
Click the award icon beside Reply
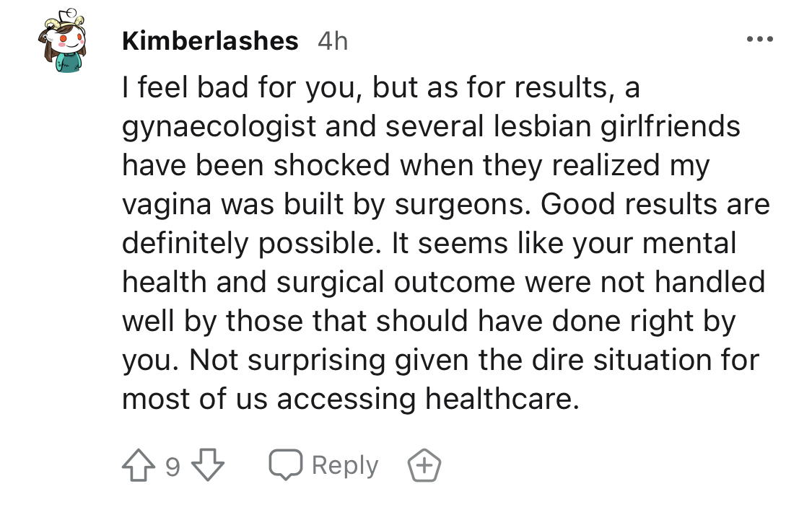pos(424,466)
